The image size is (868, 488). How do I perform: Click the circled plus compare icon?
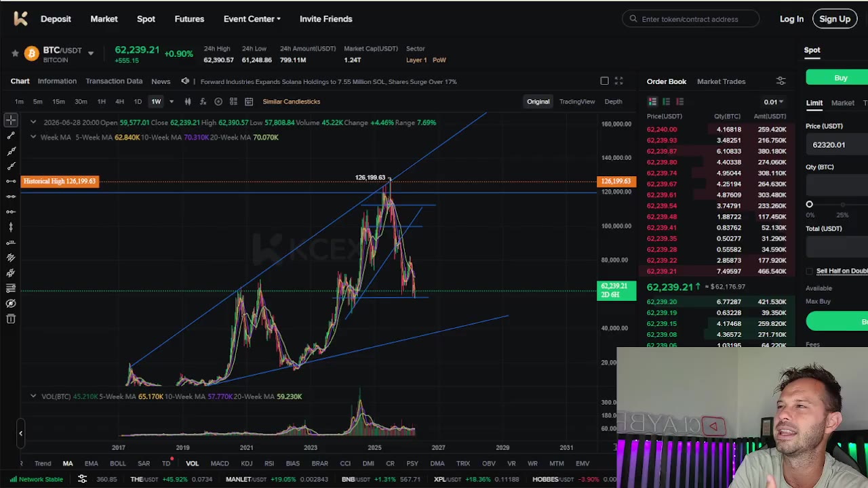(218, 102)
